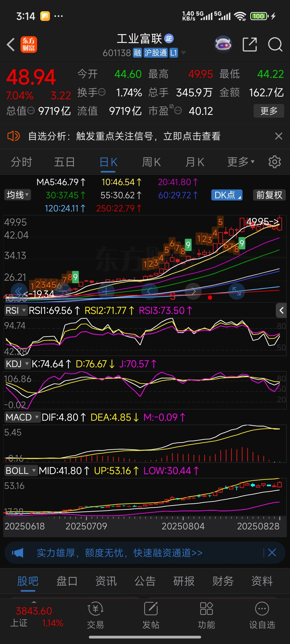The image size is (290, 644).
Task: Move chart left with left chevron
Action: [x=150, y=291]
